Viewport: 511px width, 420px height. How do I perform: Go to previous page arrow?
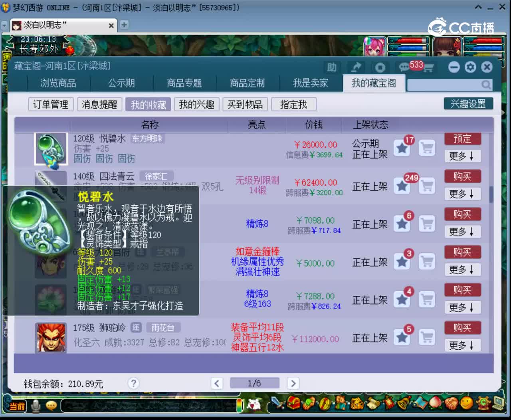coord(217,383)
